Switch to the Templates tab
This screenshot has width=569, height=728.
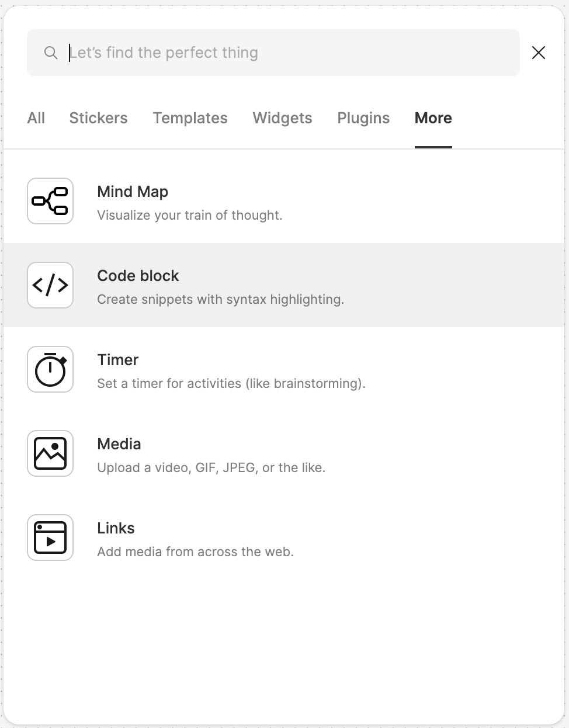190,118
